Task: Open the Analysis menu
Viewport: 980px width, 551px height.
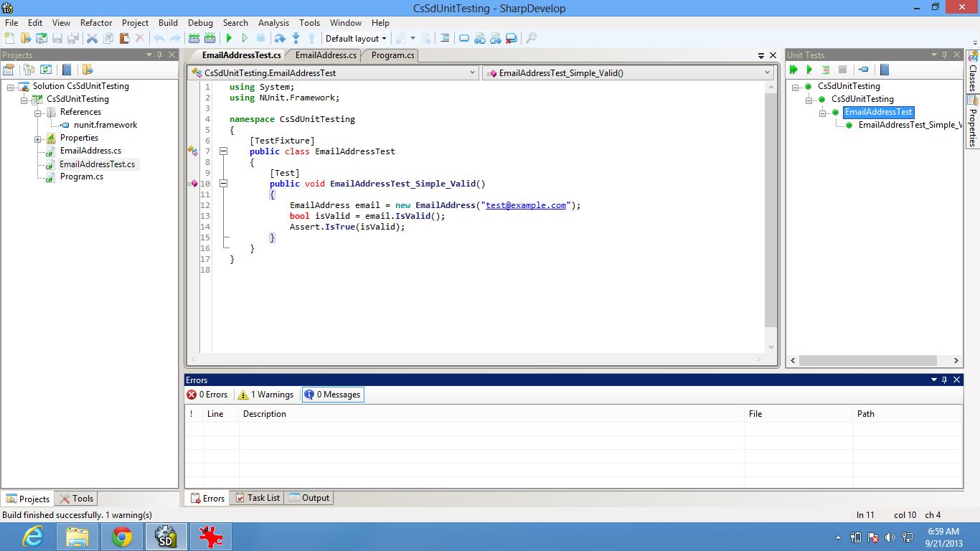Action: [273, 22]
